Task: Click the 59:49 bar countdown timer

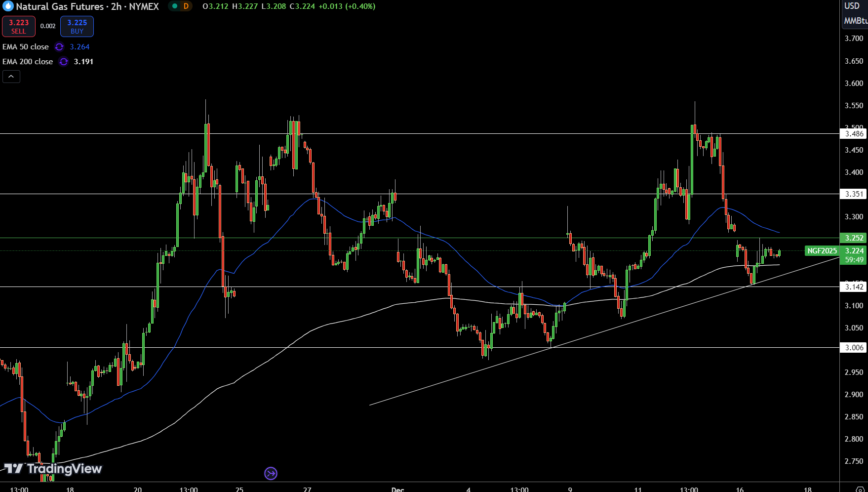Action: tap(853, 260)
